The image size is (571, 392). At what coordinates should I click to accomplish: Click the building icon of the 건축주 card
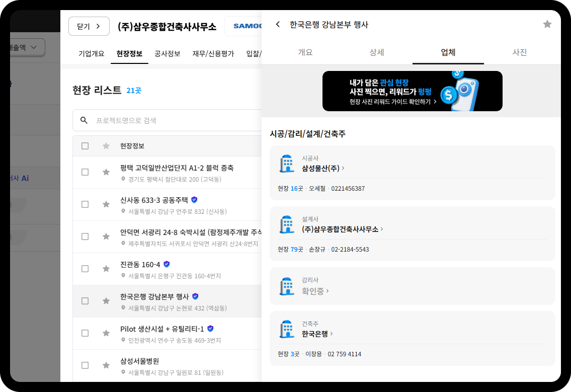287,329
